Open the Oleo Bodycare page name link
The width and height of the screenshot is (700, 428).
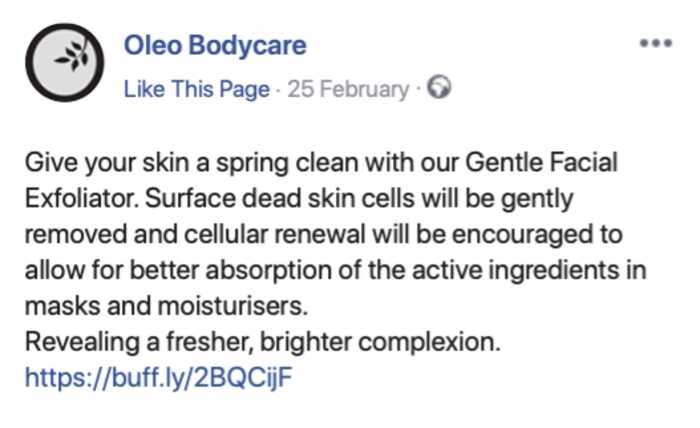pyautogui.click(x=215, y=46)
